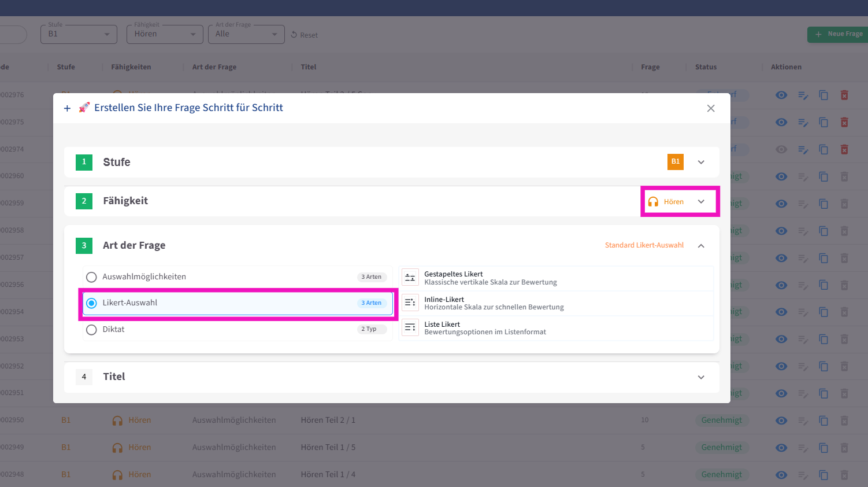Select the Auswahlmöglichkeiten radio button
The width and height of the screenshot is (868, 487).
(x=91, y=277)
